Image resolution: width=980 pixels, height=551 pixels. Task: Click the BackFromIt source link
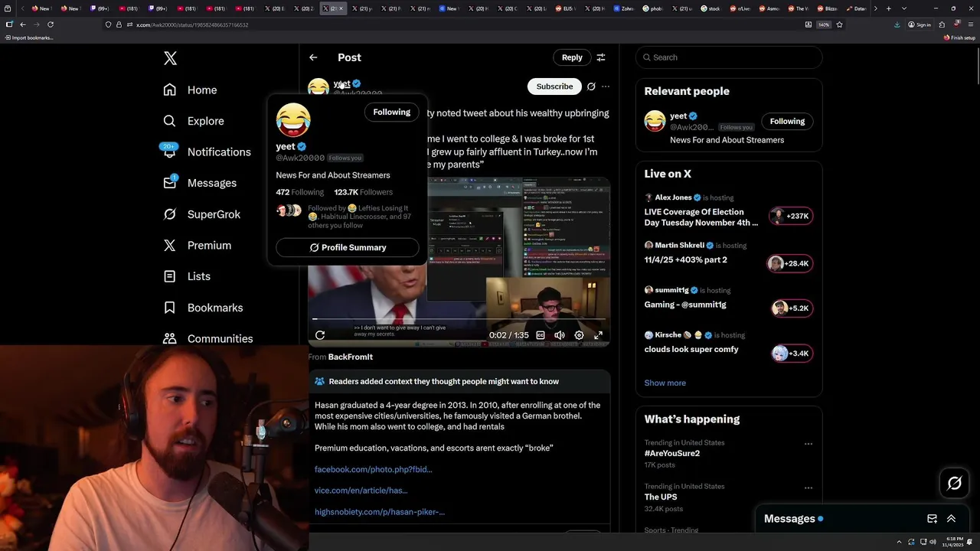pyautogui.click(x=350, y=357)
